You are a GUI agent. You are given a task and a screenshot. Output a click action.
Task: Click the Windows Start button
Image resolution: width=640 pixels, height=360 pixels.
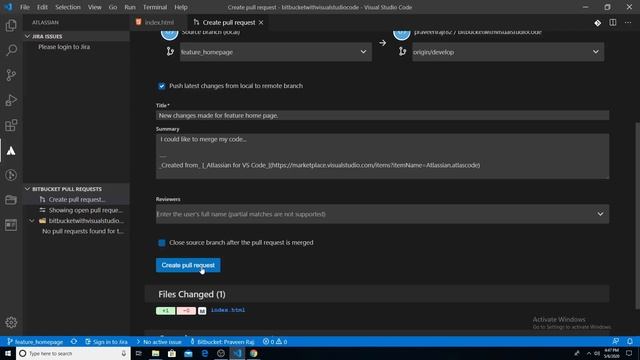point(8,353)
